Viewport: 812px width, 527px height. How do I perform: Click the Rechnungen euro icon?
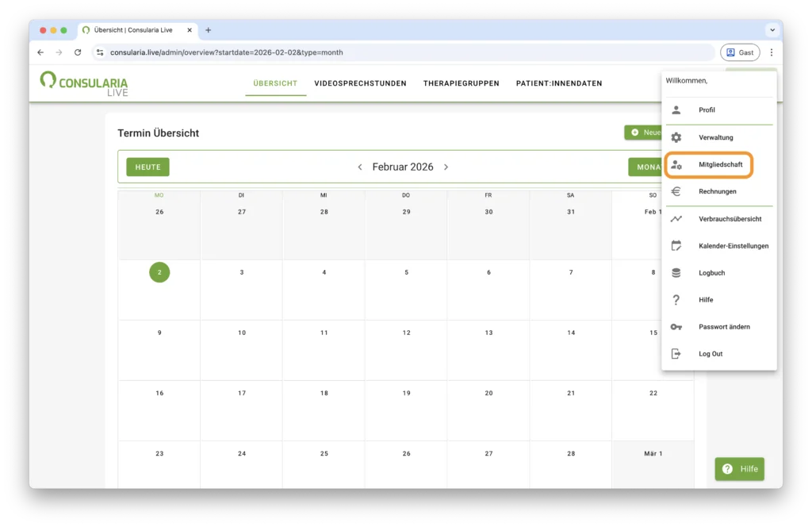click(676, 191)
